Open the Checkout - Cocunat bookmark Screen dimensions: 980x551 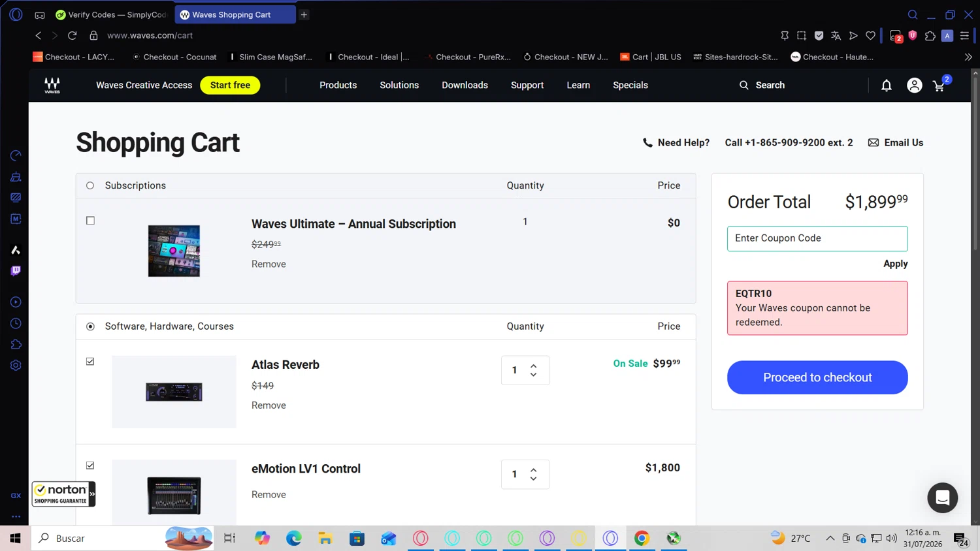click(x=174, y=57)
